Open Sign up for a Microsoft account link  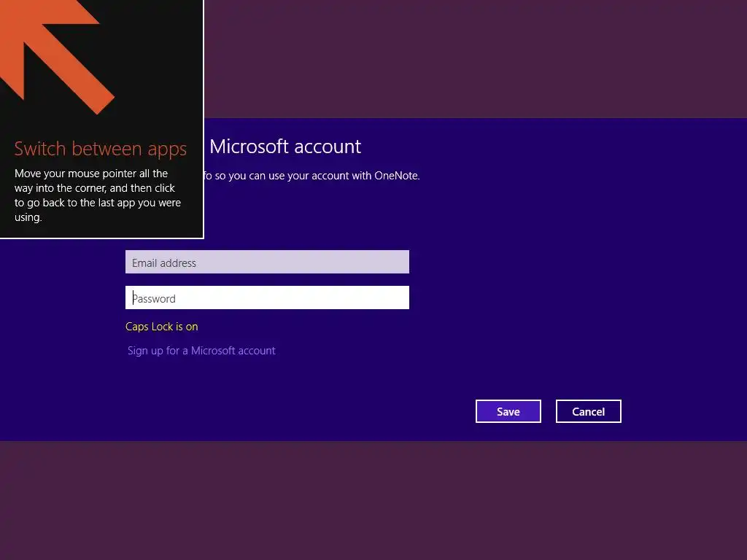coord(201,351)
